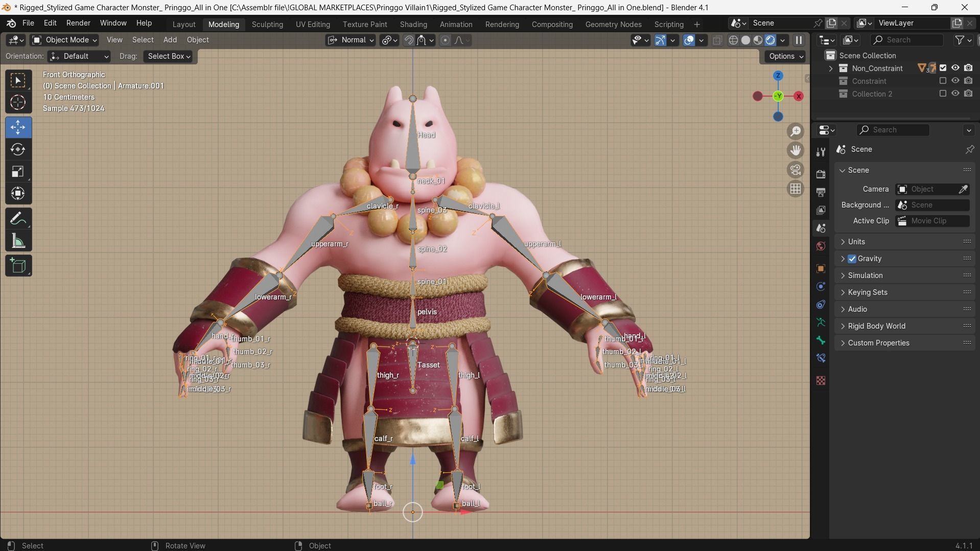Viewport: 980px width, 551px height.
Task: Open the Output properties tab
Action: coord(821,192)
